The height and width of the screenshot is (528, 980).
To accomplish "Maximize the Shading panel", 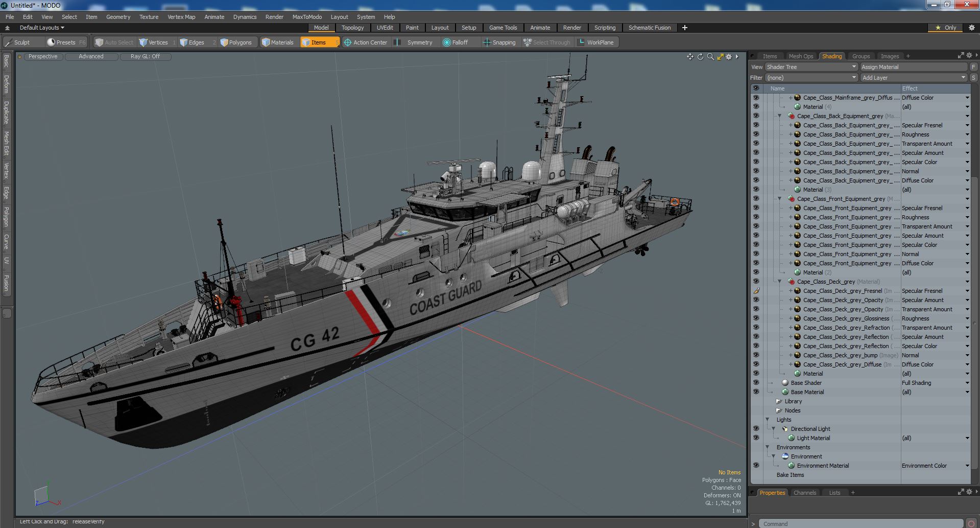I will point(961,55).
